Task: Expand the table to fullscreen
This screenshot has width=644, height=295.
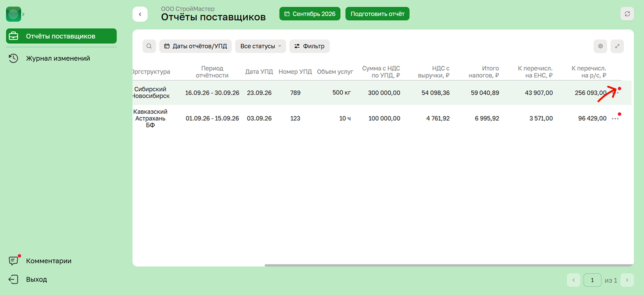Action: [617, 46]
